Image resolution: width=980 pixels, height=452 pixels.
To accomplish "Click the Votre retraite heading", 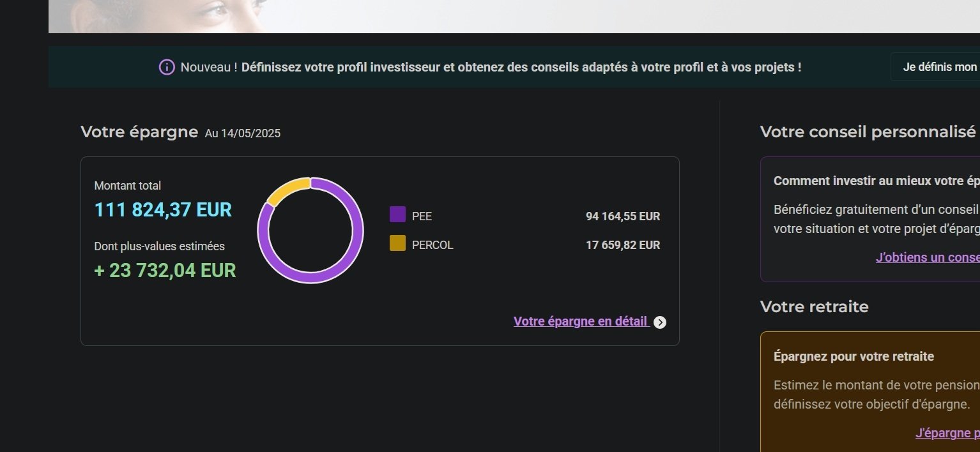I will click(x=815, y=306).
